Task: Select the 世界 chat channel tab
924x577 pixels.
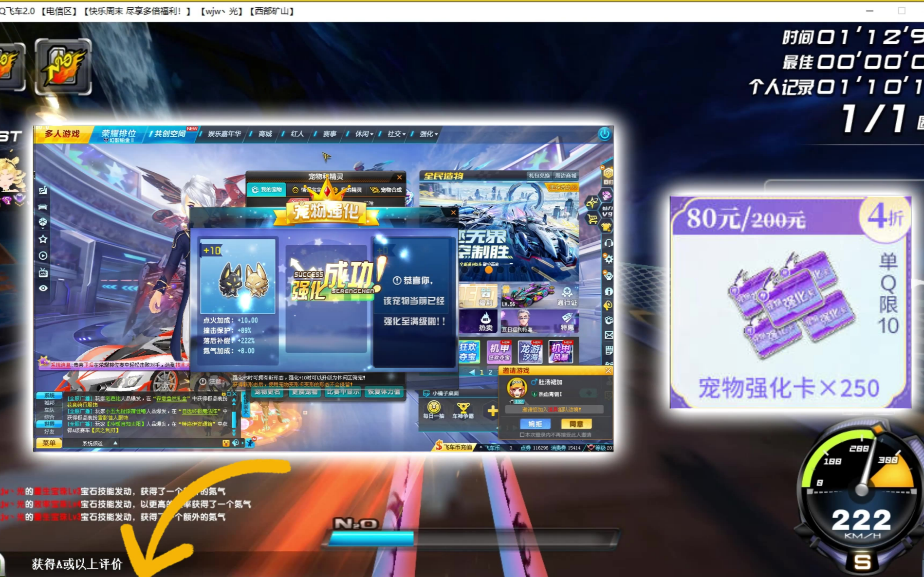Action: [x=49, y=424]
